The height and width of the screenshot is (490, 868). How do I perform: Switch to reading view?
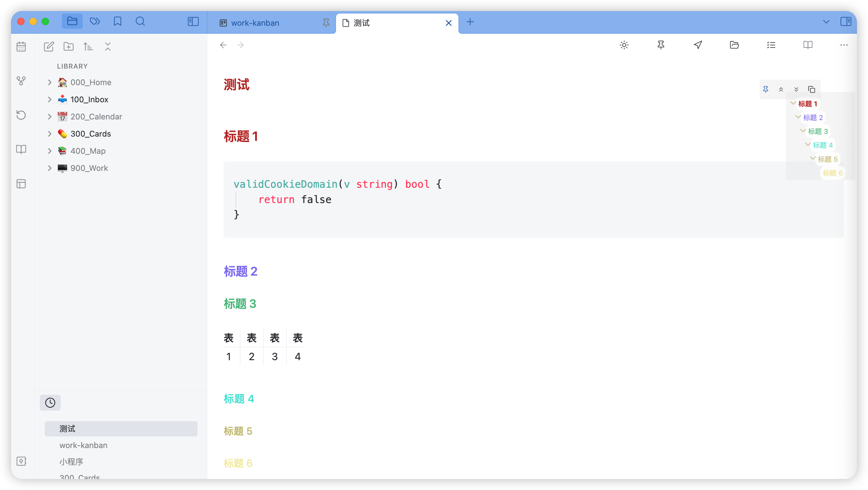click(x=808, y=45)
